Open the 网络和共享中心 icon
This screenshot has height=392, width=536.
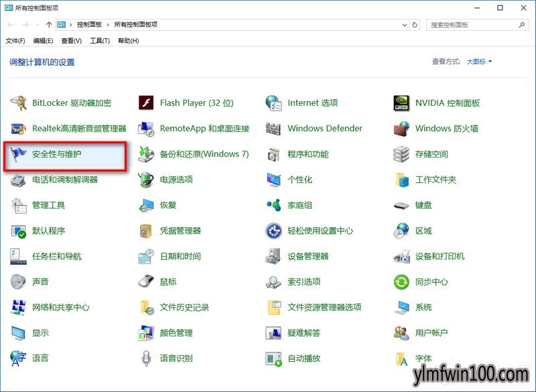(19, 308)
